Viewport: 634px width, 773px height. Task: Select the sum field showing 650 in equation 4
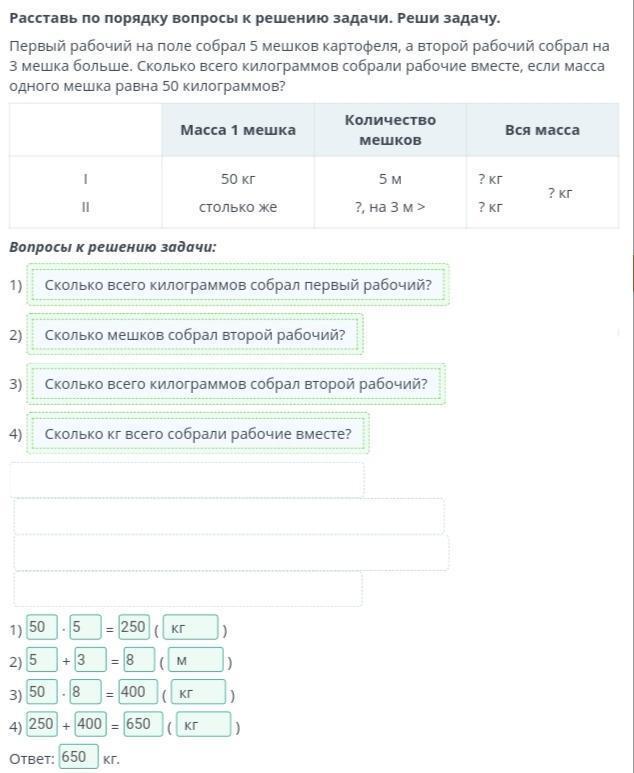tap(143, 724)
